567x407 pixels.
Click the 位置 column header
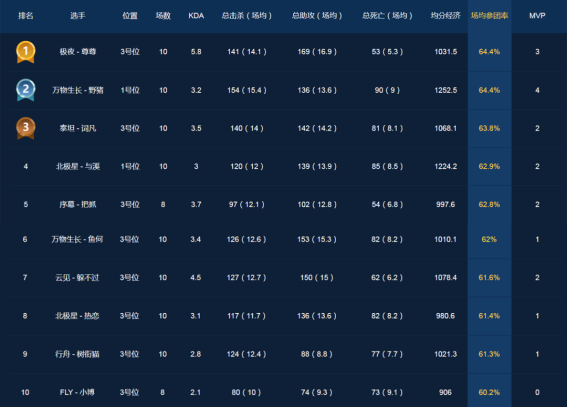[130, 16]
